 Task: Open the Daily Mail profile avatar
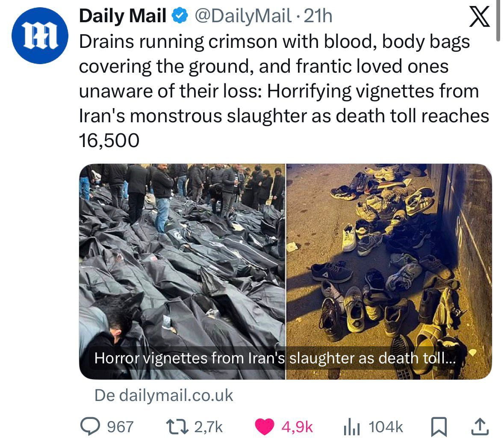coord(39,35)
